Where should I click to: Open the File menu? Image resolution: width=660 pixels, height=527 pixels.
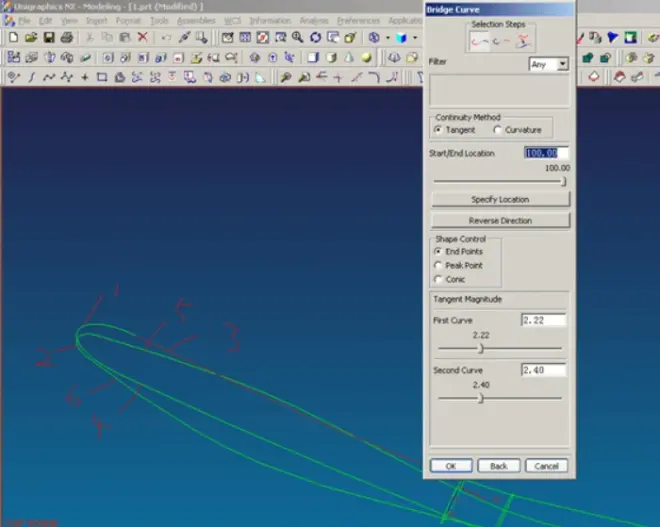tap(24, 21)
